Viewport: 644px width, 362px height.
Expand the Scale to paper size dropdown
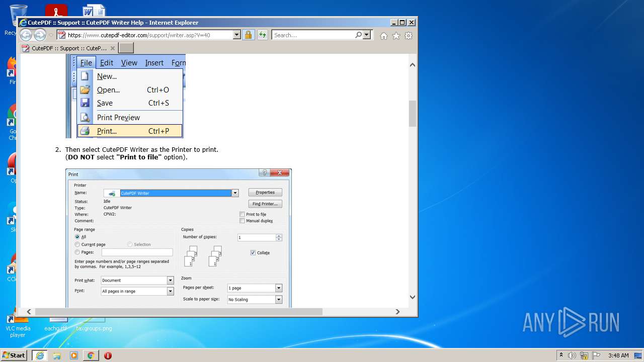pyautogui.click(x=279, y=299)
